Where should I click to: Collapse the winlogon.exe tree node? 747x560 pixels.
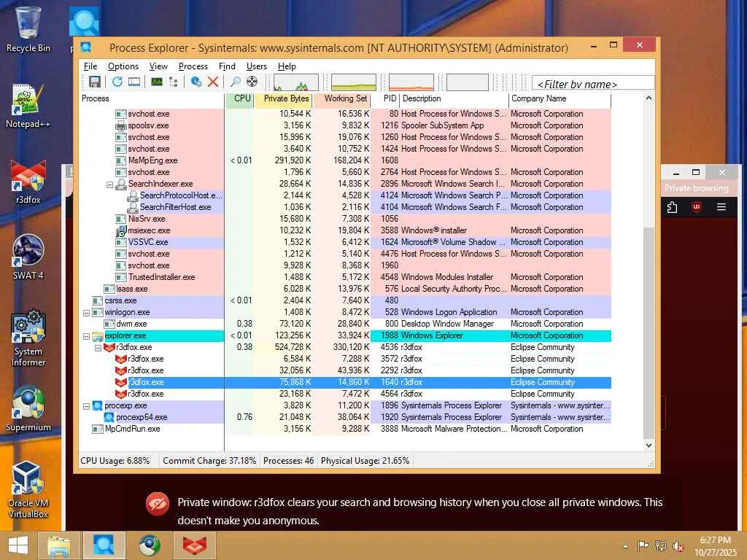click(x=86, y=313)
